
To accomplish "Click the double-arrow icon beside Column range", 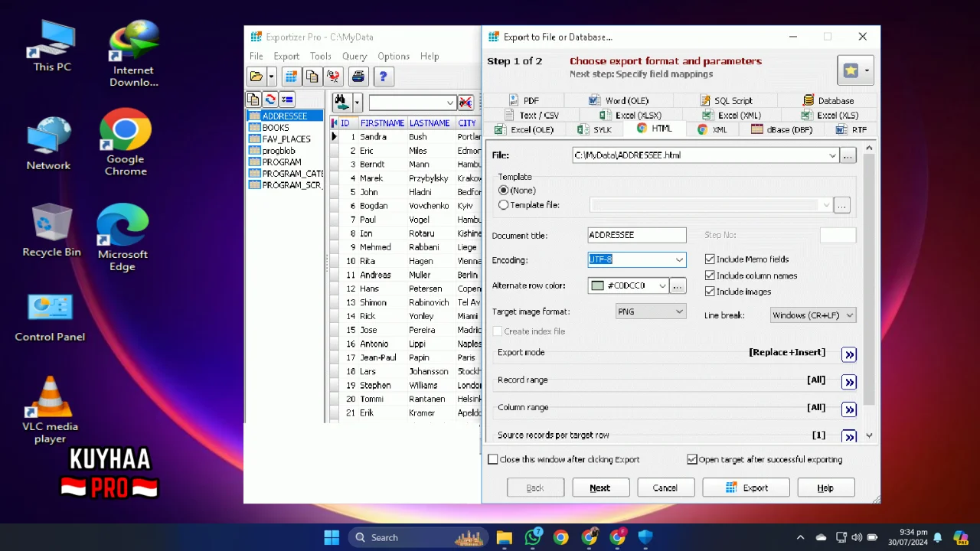I will (x=849, y=409).
